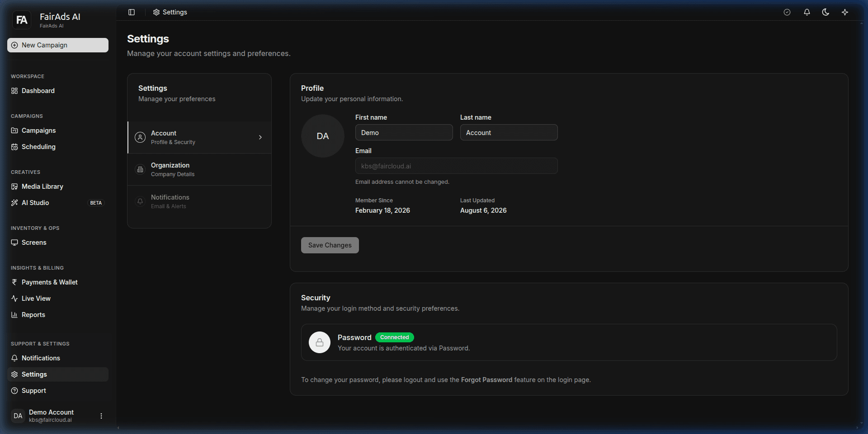868x434 pixels.
Task: Open Scheduling in sidebar
Action: pyautogui.click(x=58, y=147)
